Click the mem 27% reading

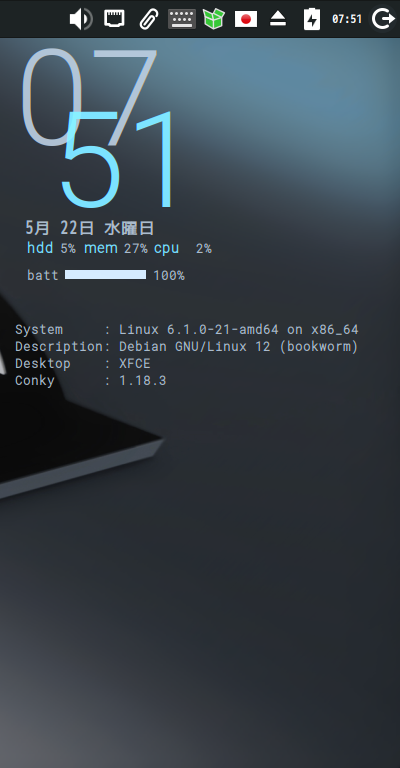(x=116, y=248)
